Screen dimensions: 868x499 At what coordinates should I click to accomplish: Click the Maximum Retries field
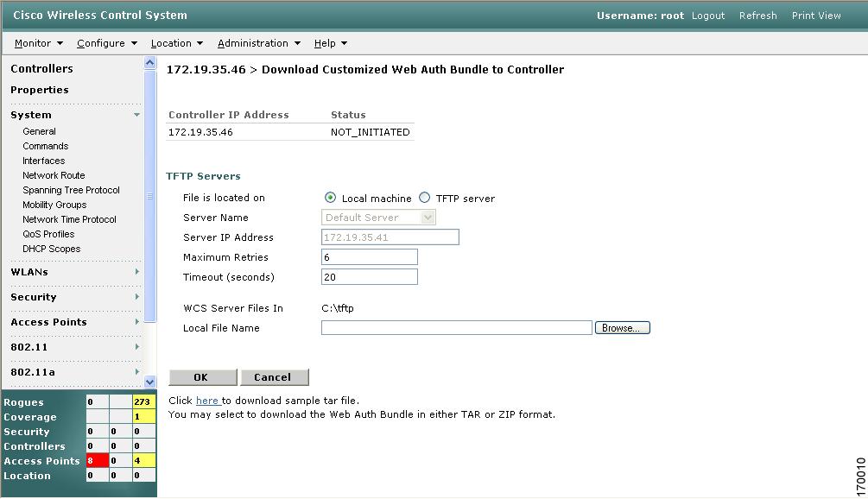pos(370,257)
